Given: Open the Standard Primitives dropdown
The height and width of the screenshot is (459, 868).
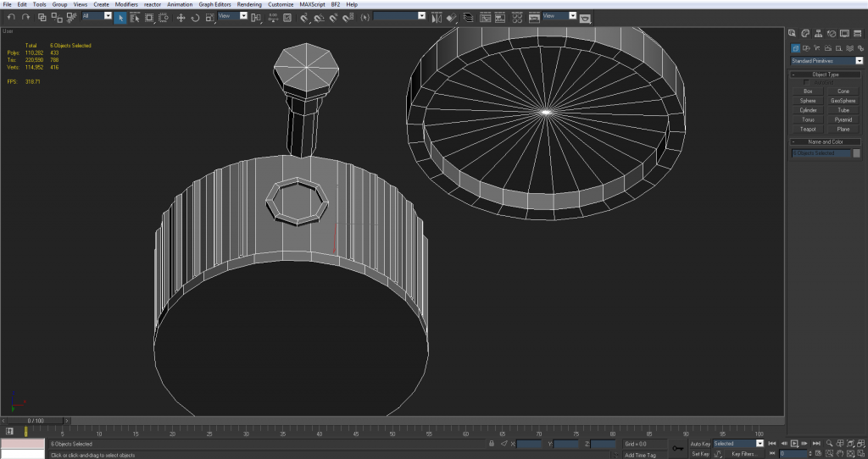Looking at the screenshot, I should tap(859, 61).
